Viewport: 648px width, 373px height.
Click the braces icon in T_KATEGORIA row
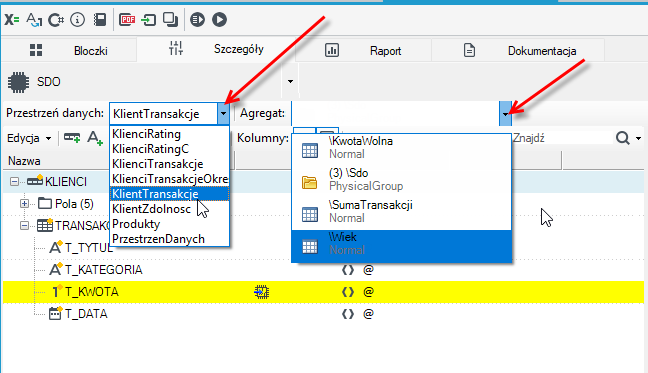[348, 270]
